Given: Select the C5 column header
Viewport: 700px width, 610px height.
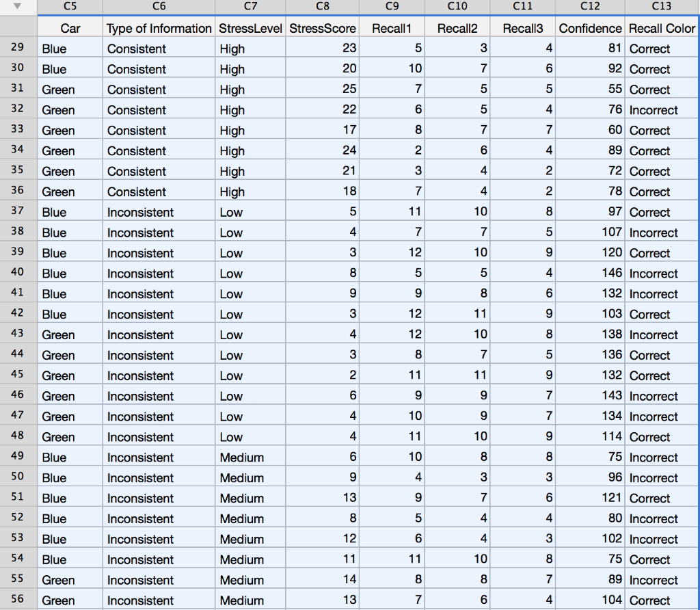Looking at the screenshot, I should (70, 7).
